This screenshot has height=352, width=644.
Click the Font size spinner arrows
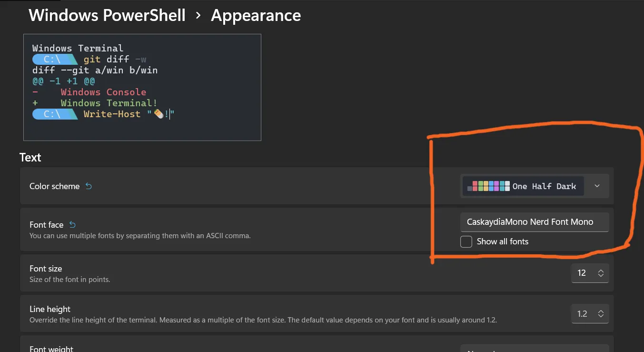coord(601,273)
